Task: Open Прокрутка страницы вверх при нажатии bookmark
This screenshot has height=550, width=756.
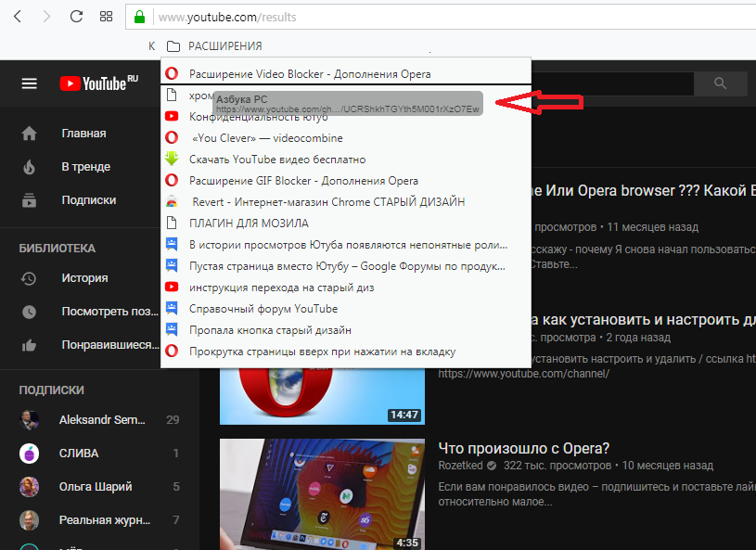Action: point(346,352)
